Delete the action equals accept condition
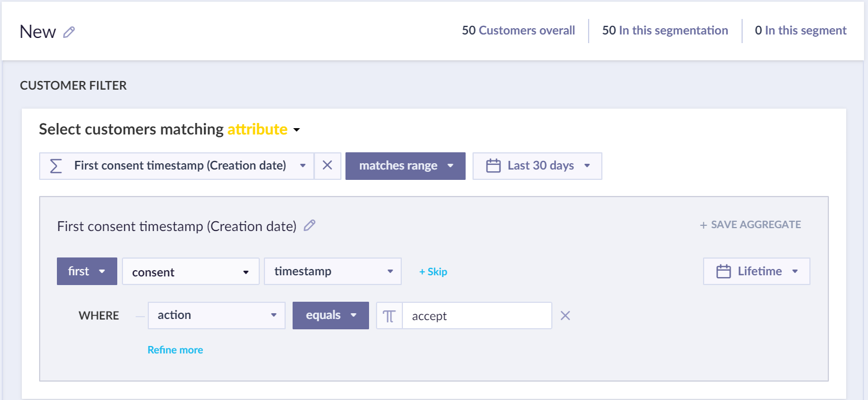The width and height of the screenshot is (868, 400). 565,316
